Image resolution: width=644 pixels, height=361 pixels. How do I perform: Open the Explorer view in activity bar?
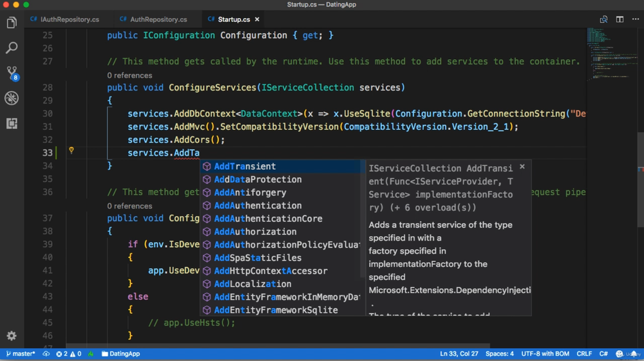tap(12, 23)
